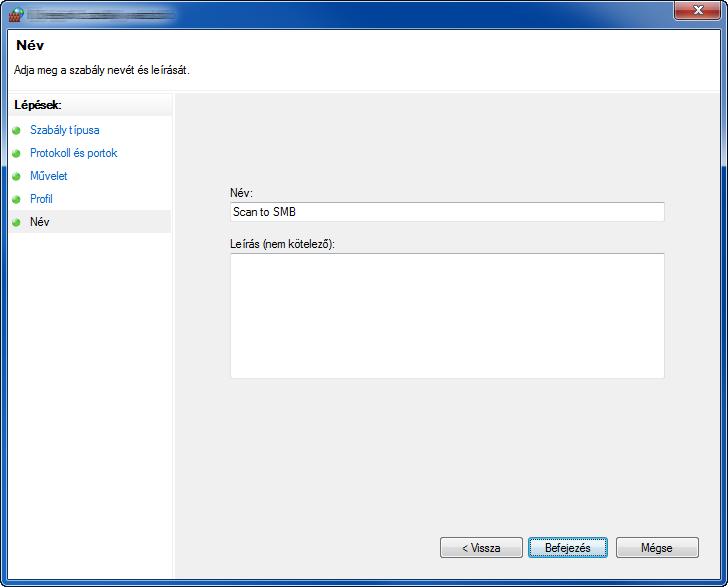
Task: Click the green bullet beside Protokoll és portok
Action: (16, 153)
